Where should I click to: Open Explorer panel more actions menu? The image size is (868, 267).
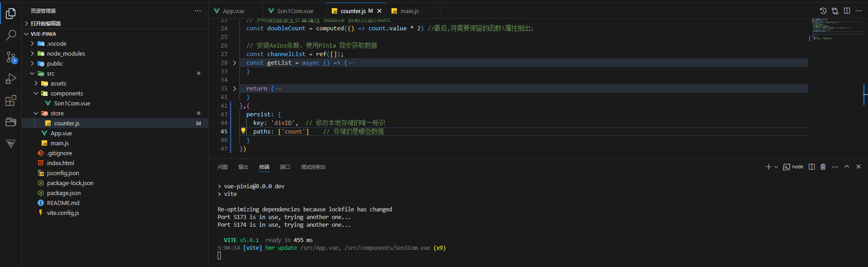point(198,10)
